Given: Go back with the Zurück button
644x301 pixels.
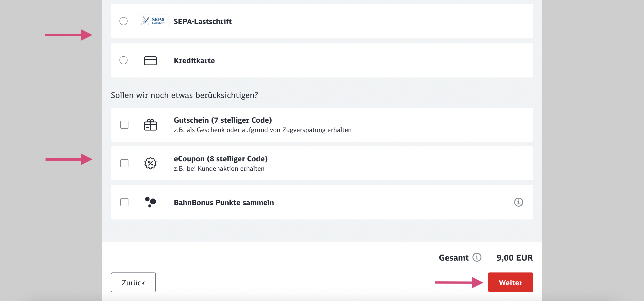Looking at the screenshot, I should coord(133,283).
